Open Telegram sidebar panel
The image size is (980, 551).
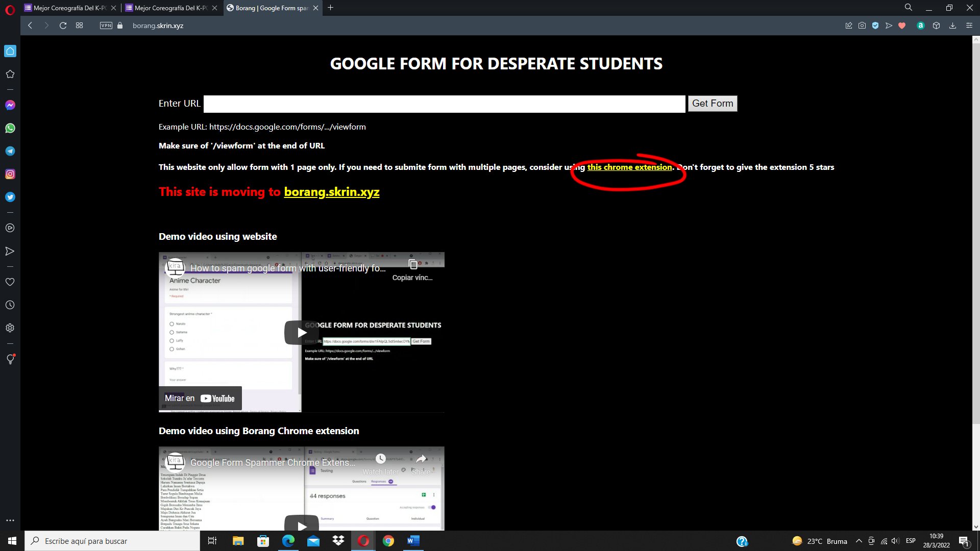click(10, 151)
